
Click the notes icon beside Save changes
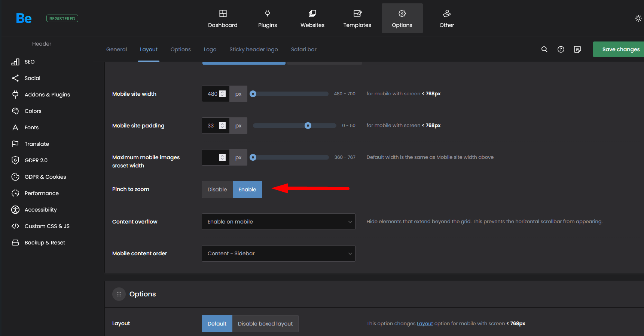pyautogui.click(x=577, y=49)
